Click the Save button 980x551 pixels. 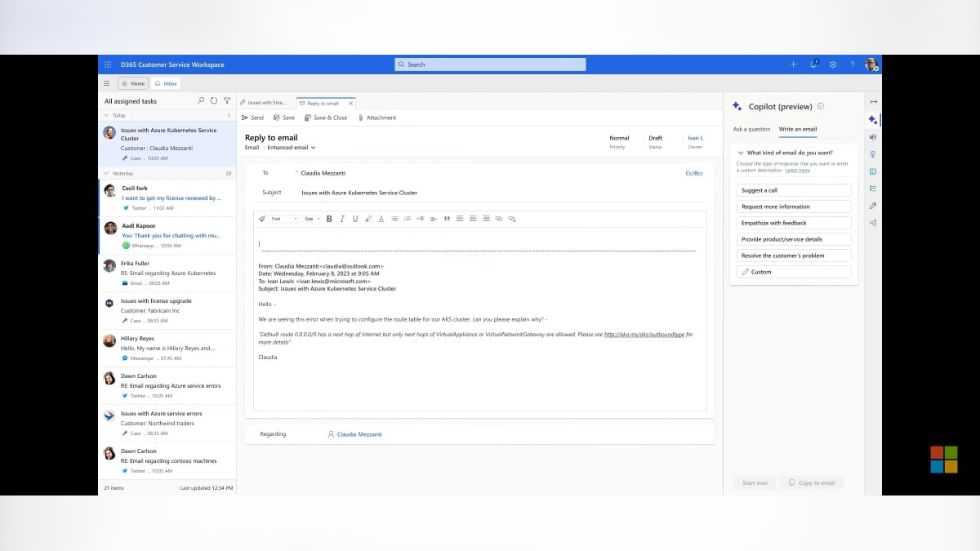pos(284,118)
